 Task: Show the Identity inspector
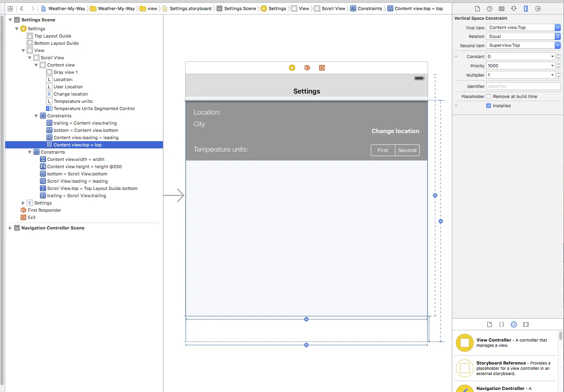[x=501, y=8]
